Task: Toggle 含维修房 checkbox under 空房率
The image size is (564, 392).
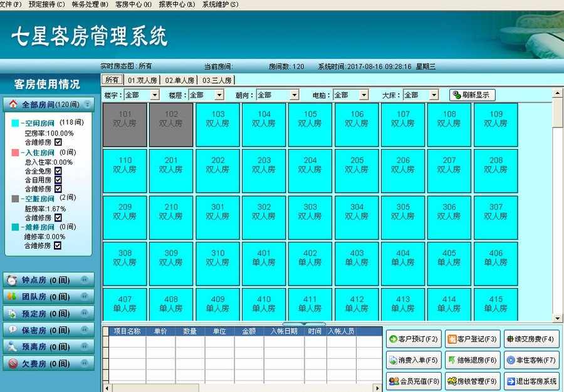Action: pyautogui.click(x=58, y=142)
